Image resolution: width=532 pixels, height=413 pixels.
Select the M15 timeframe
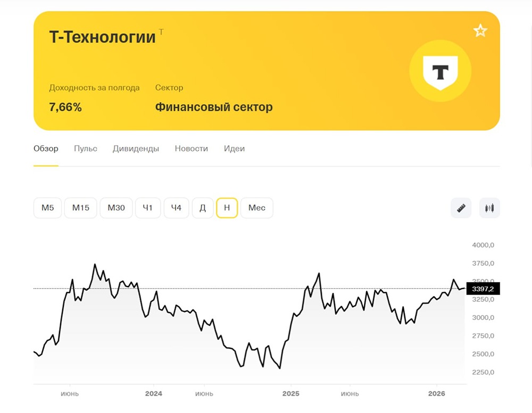point(80,208)
